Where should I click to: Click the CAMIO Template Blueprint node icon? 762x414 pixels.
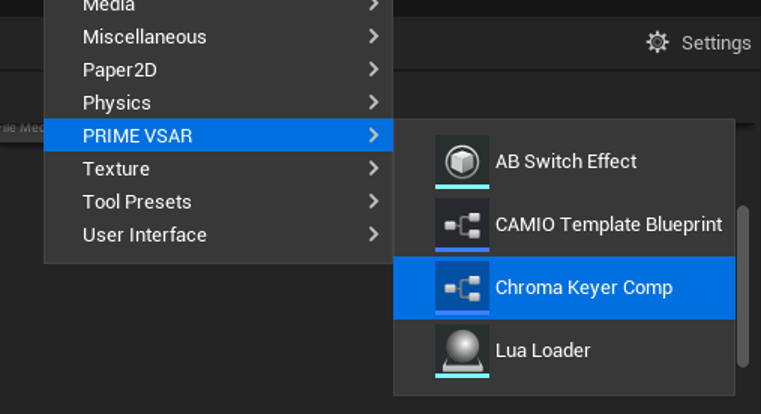coord(462,225)
